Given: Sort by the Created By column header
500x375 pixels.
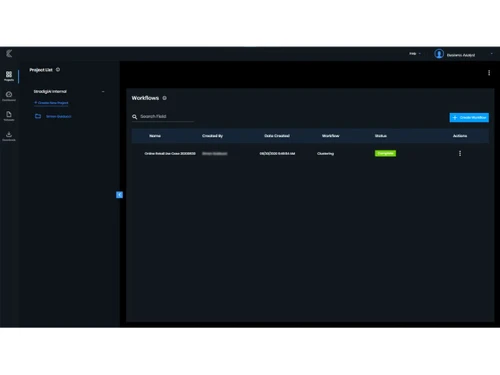Looking at the screenshot, I should [212, 136].
